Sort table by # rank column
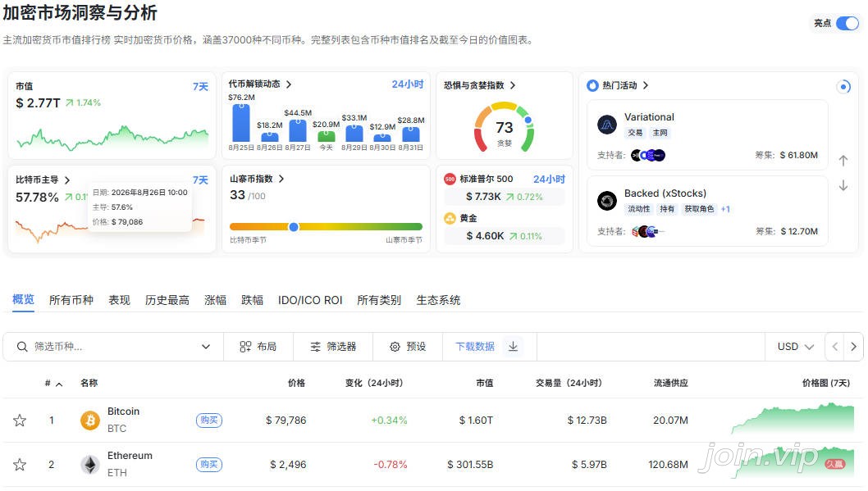 53,383
